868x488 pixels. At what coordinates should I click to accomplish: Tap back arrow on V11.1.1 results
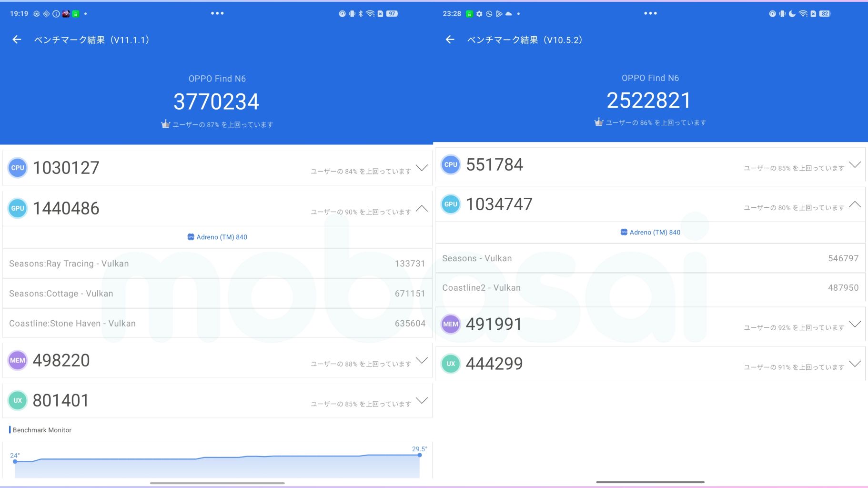tap(17, 40)
